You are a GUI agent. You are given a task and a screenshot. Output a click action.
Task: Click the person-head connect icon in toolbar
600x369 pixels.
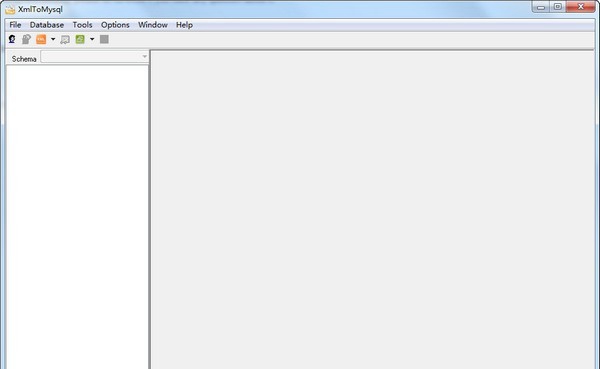point(12,39)
